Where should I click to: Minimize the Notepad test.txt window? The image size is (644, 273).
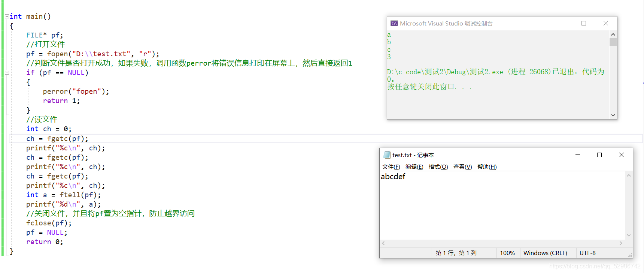578,155
